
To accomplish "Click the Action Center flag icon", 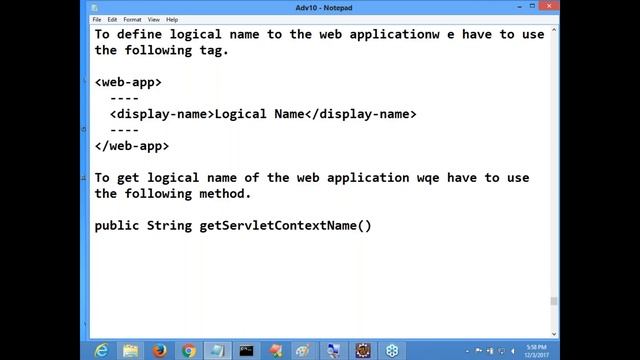I will [x=478, y=351].
